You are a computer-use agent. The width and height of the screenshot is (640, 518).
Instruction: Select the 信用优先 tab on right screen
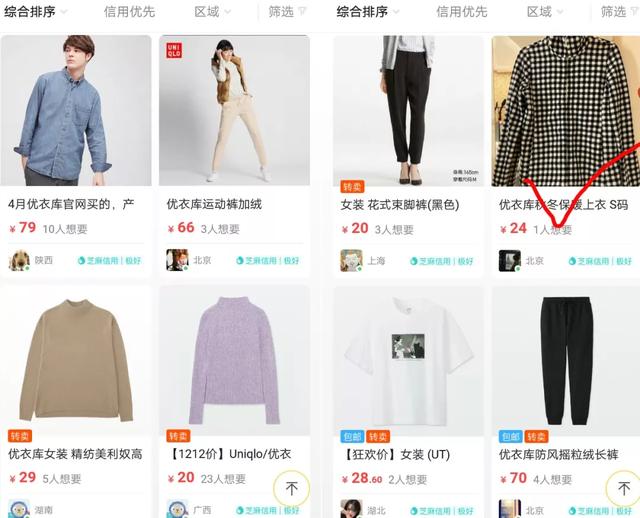tap(462, 12)
